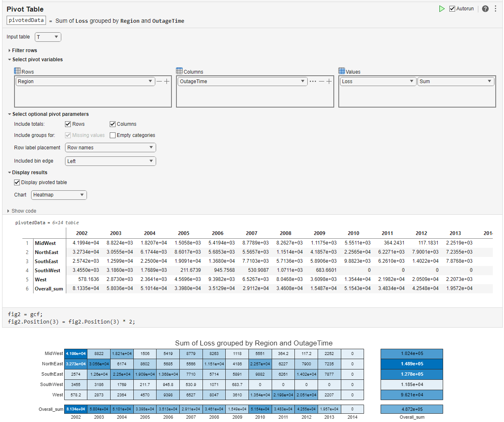Image resolution: width=504 pixels, height=422 pixels.
Task: Open the three-dot overflow menu
Action: pos(496,8)
